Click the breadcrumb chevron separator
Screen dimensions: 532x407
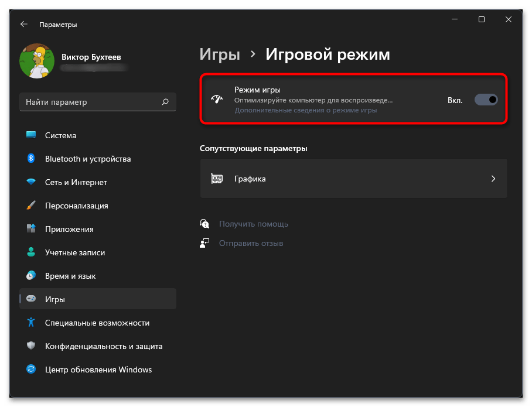point(253,54)
